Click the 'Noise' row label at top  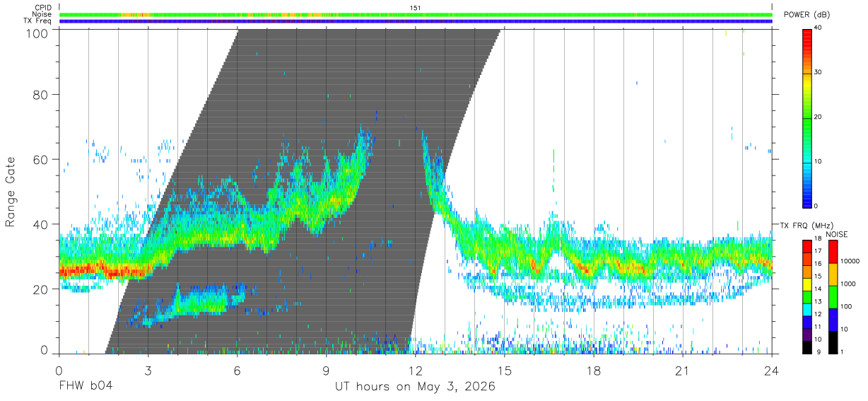(x=42, y=14)
